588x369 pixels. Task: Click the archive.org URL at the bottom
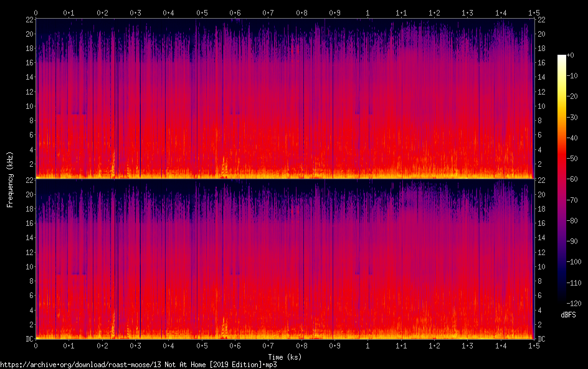click(x=138, y=365)
